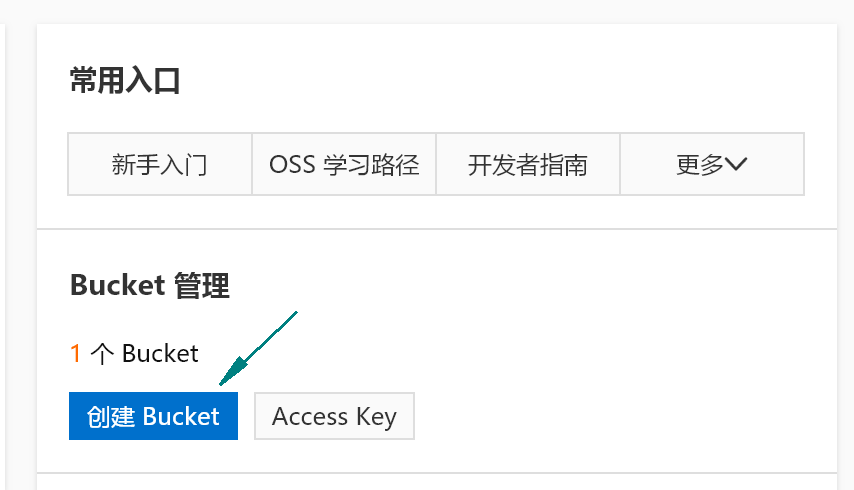The height and width of the screenshot is (490, 854).
Task: Go to OSS 学习路径
Action: pos(344,164)
